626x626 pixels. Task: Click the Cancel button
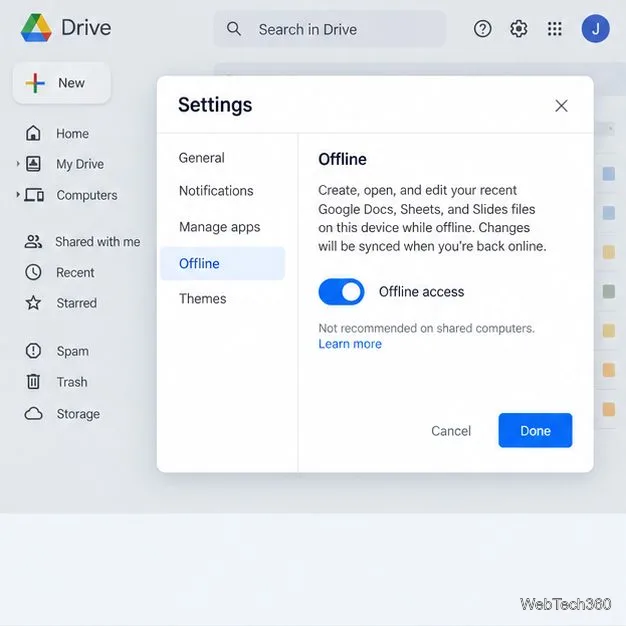click(451, 431)
